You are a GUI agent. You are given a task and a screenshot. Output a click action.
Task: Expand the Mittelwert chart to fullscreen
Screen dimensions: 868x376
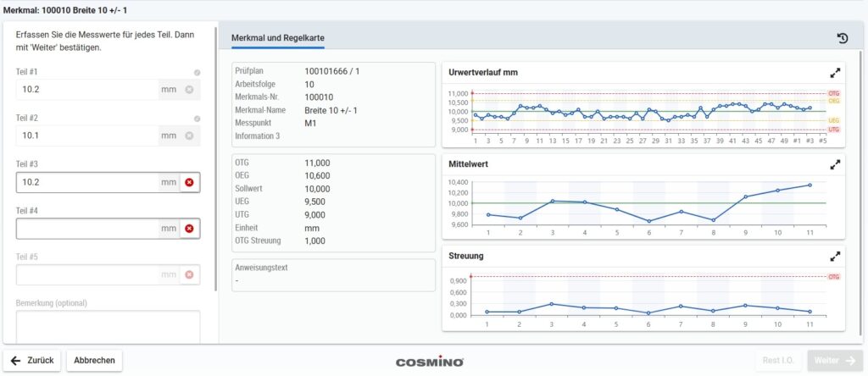834,164
